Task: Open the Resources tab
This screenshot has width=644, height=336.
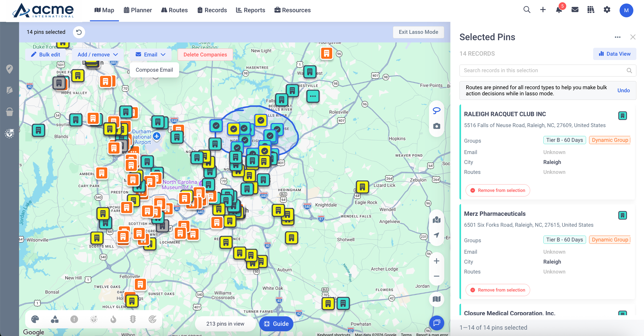Action: (x=292, y=10)
